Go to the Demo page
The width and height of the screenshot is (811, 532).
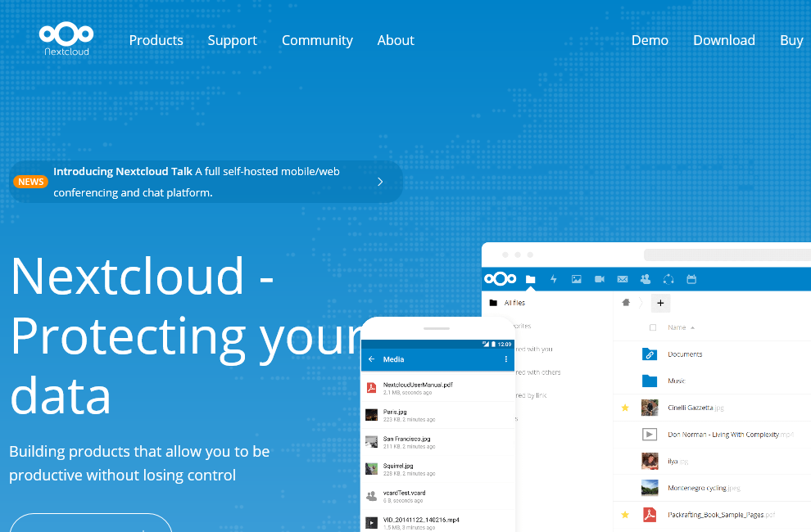click(650, 40)
